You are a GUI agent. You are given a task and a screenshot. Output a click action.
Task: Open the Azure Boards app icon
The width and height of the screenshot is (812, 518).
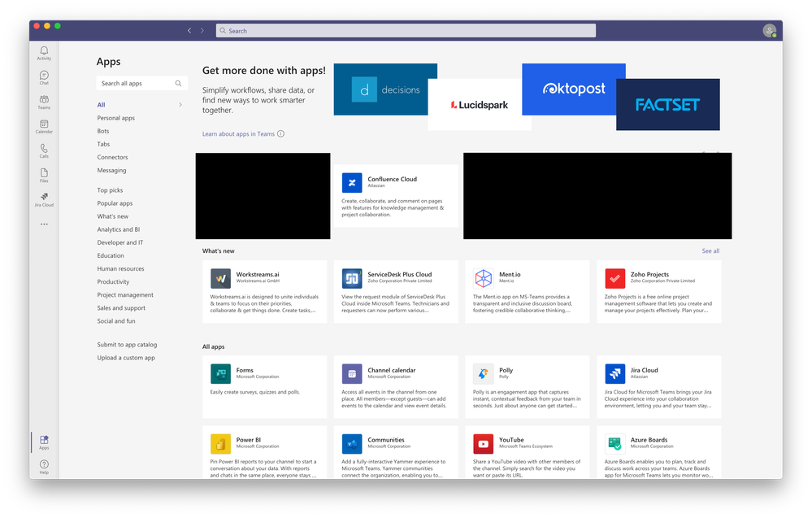tap(614, 443)
